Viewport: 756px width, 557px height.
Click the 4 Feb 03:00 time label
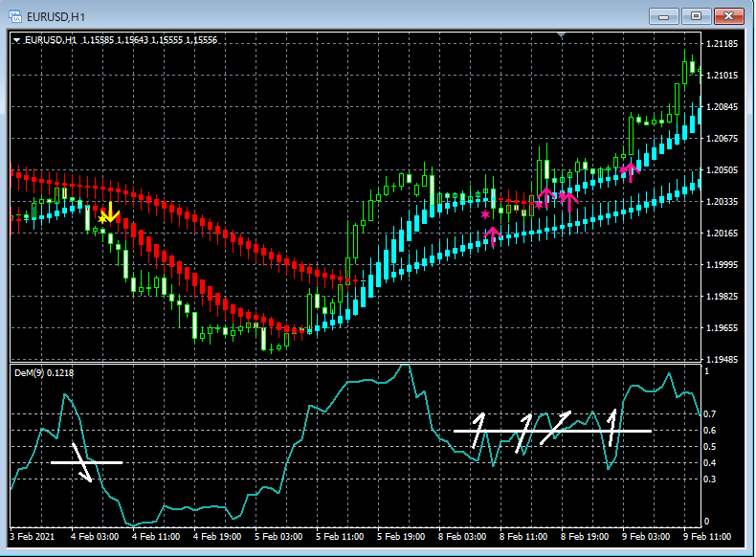coord(95,536)
